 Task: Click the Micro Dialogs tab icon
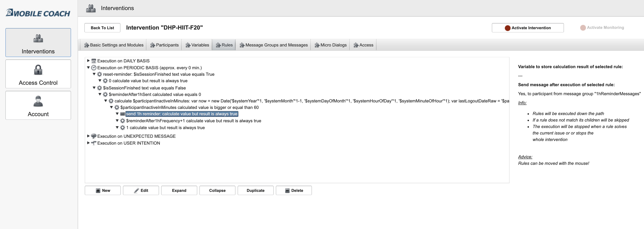pos(318,45)
